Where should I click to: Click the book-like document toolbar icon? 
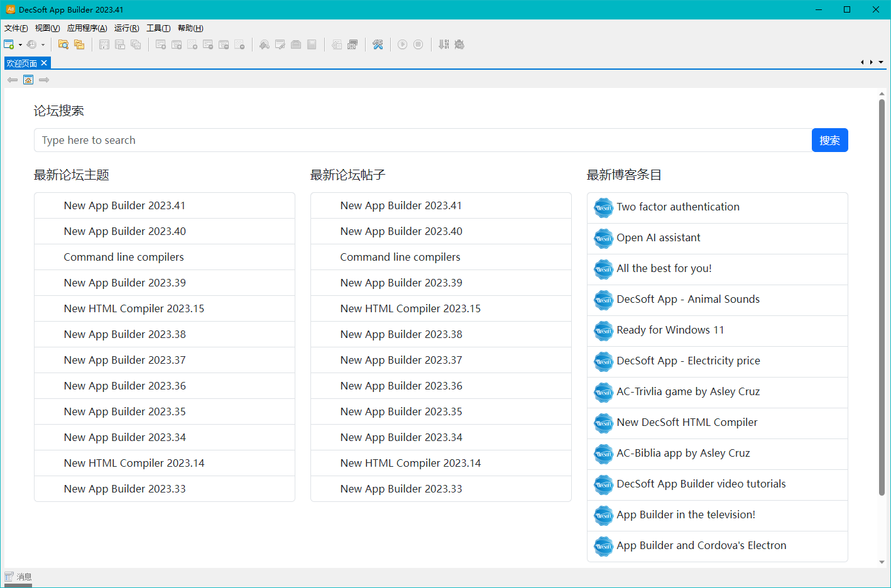[x=312, y=45]
